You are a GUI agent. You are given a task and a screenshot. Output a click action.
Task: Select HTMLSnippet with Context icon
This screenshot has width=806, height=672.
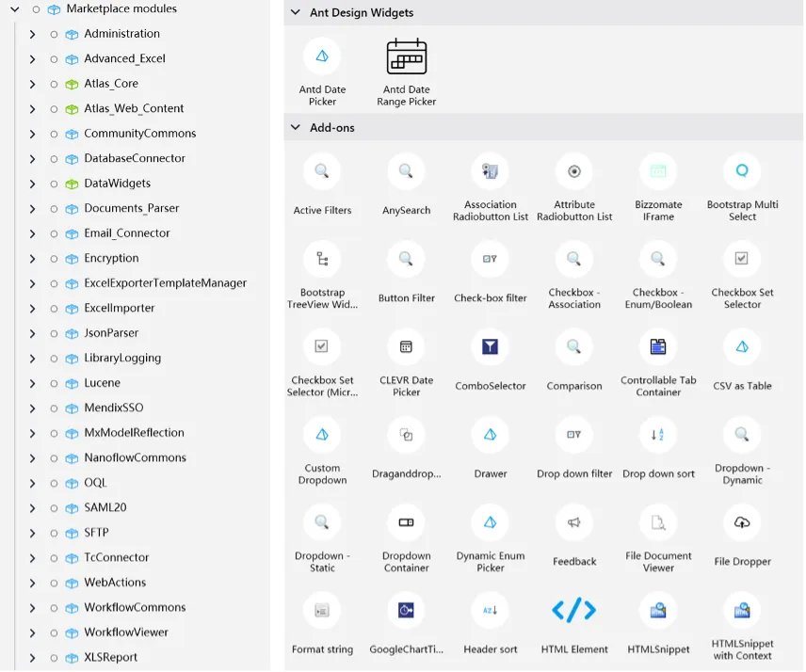point(742,610)
